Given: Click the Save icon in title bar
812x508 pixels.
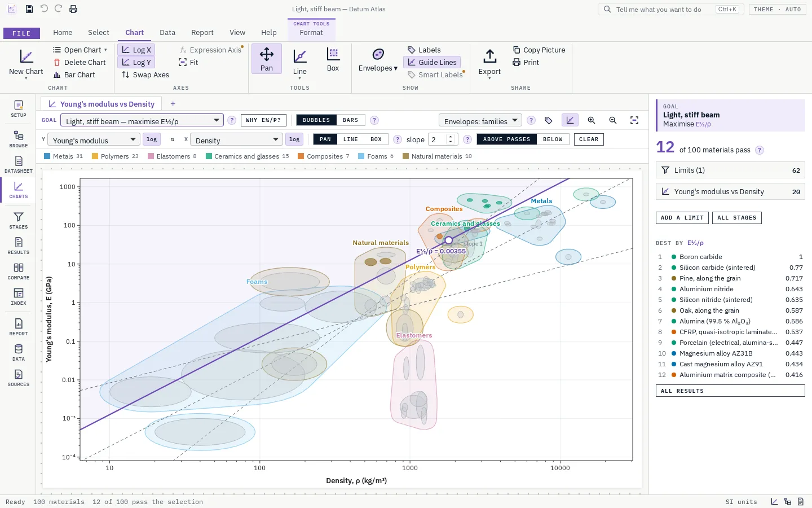Looking at the screenshot, I should (x=29, y=9).
